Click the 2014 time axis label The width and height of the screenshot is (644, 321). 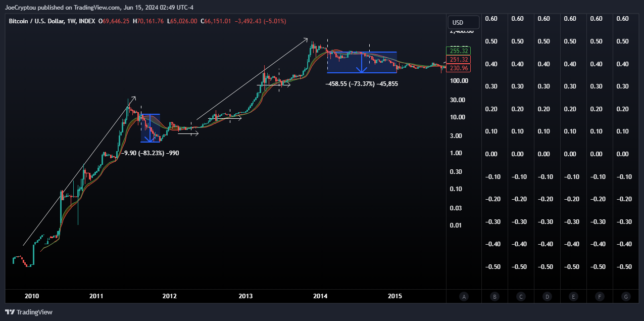(319, 296)
